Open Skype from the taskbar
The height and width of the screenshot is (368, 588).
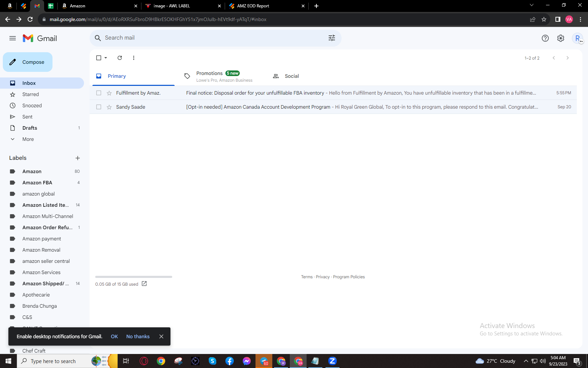pyautogui.click(x=212, y=361)
